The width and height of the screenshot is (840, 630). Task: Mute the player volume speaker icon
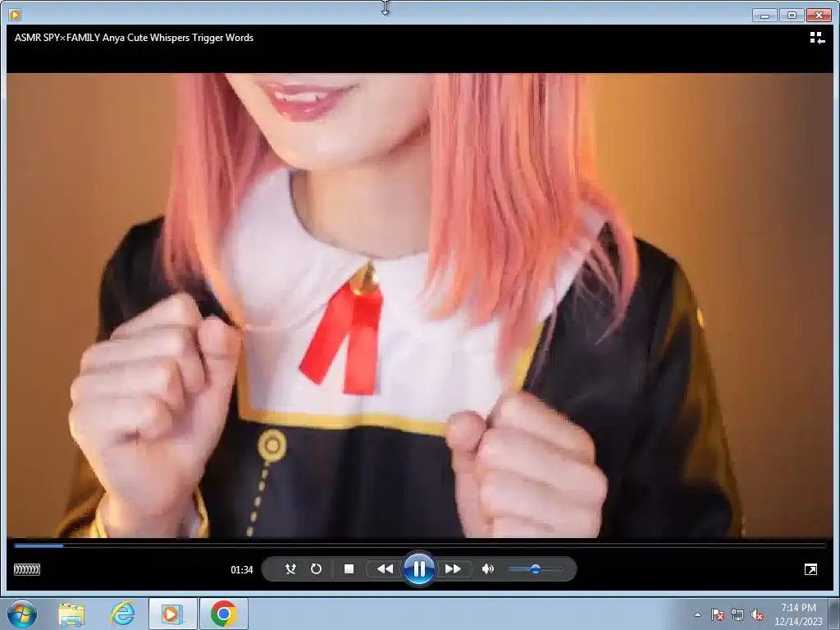tap(487, 569)
